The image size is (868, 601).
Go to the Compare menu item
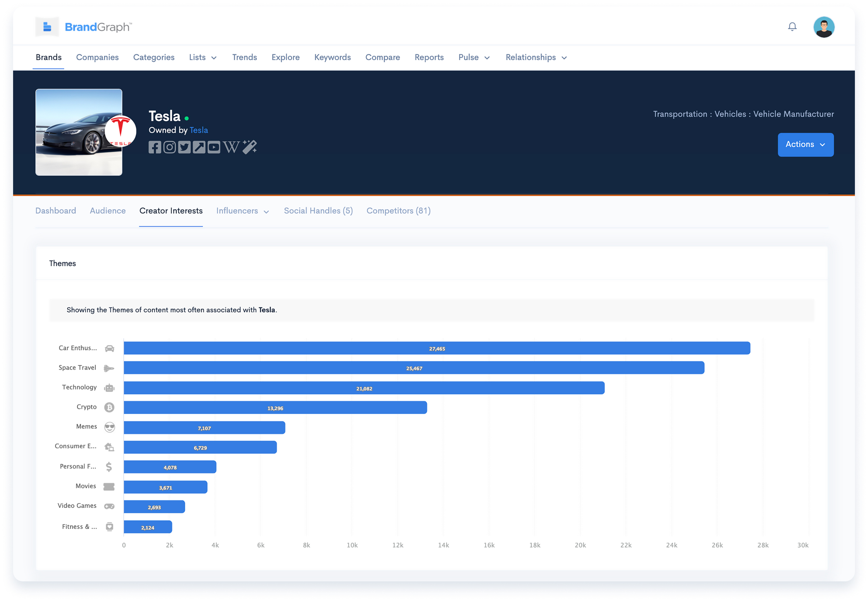382,57
